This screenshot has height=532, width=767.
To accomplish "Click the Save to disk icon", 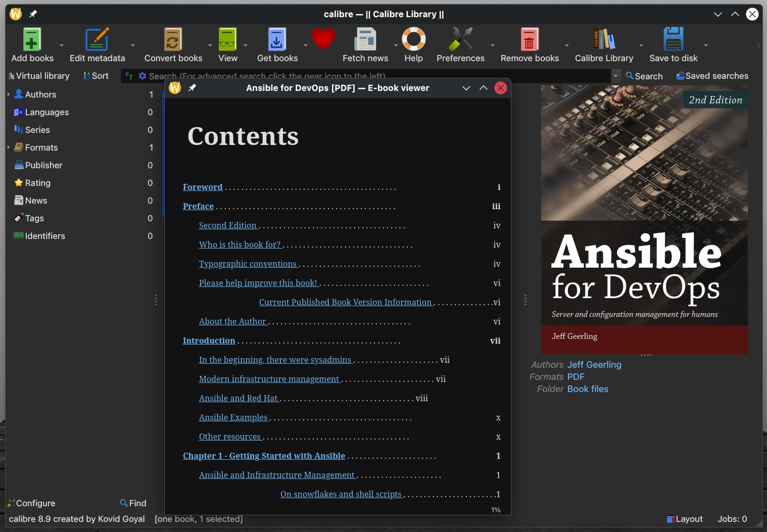I will [x=673, y=39].
